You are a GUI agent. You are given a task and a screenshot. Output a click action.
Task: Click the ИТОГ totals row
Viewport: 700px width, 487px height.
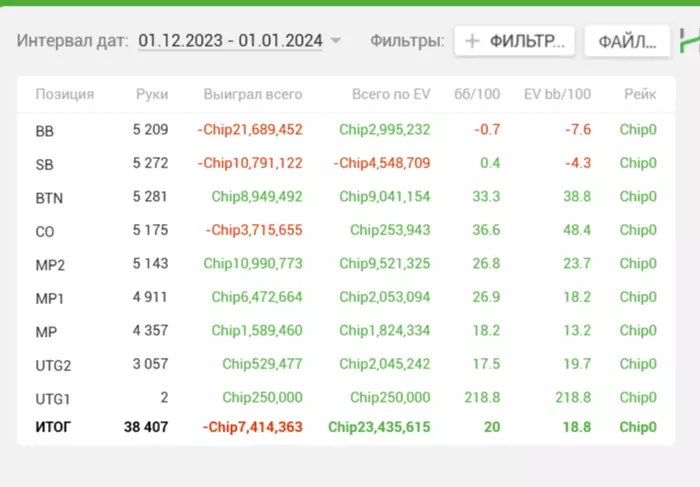53,428
